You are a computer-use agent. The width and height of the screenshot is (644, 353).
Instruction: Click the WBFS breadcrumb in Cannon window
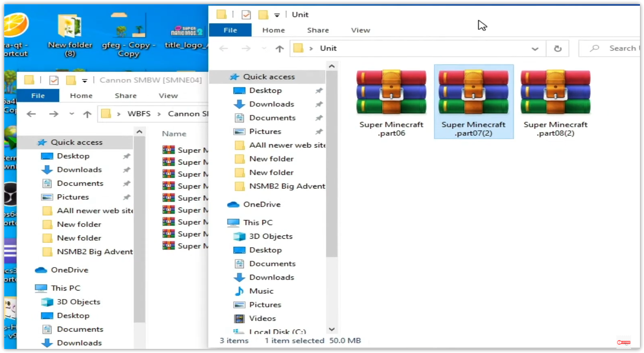coord(139,114)
